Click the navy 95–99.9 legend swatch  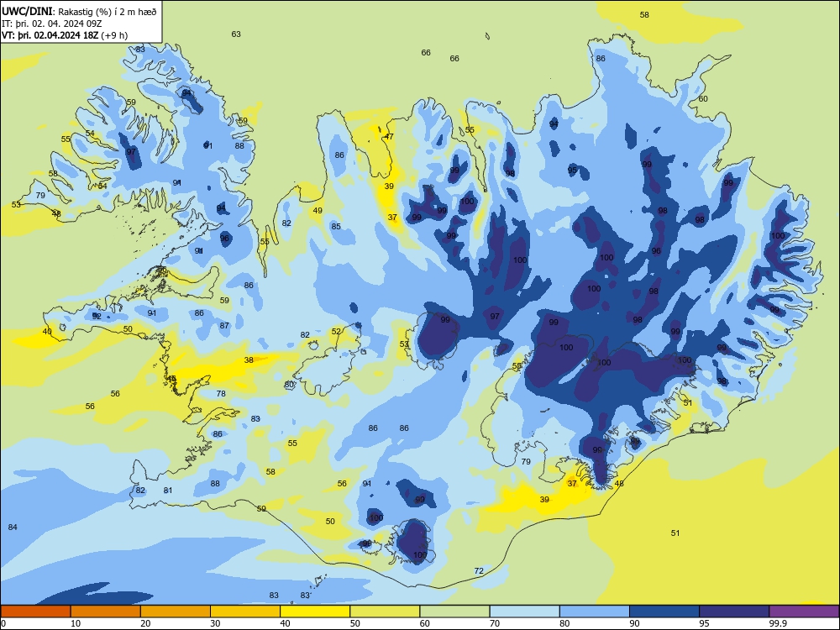(x=734, y=612)
